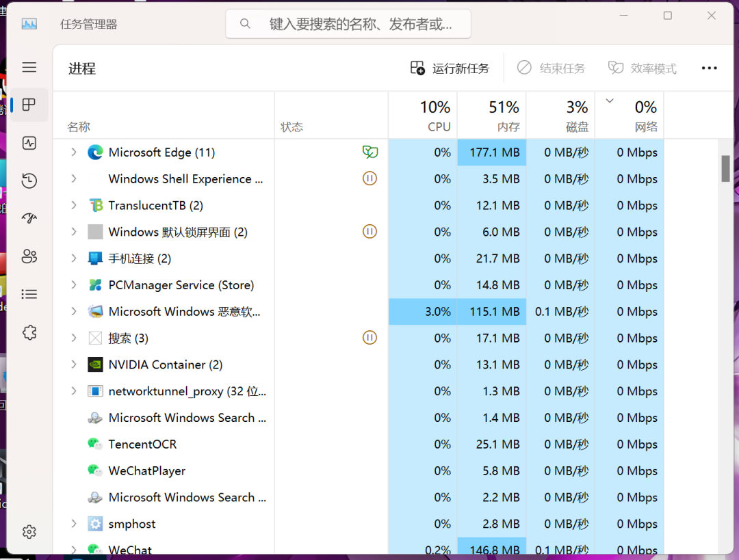This screenshot has width=739, height=560.
Task: Minimize the Task Manager window
Action: [623, 16]
